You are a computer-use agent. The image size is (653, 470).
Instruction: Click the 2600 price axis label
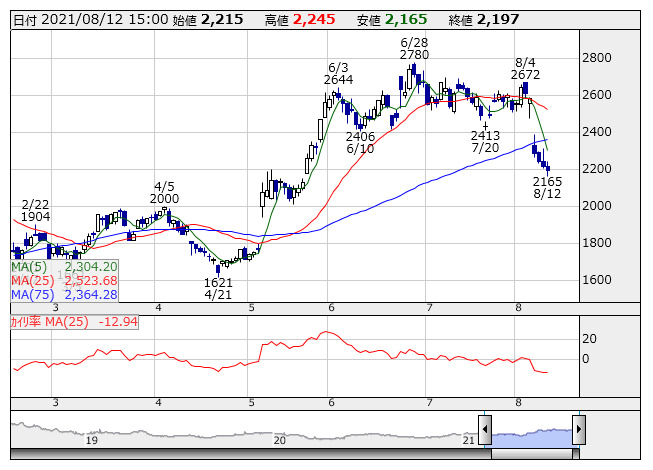click(x=597, y=94)
